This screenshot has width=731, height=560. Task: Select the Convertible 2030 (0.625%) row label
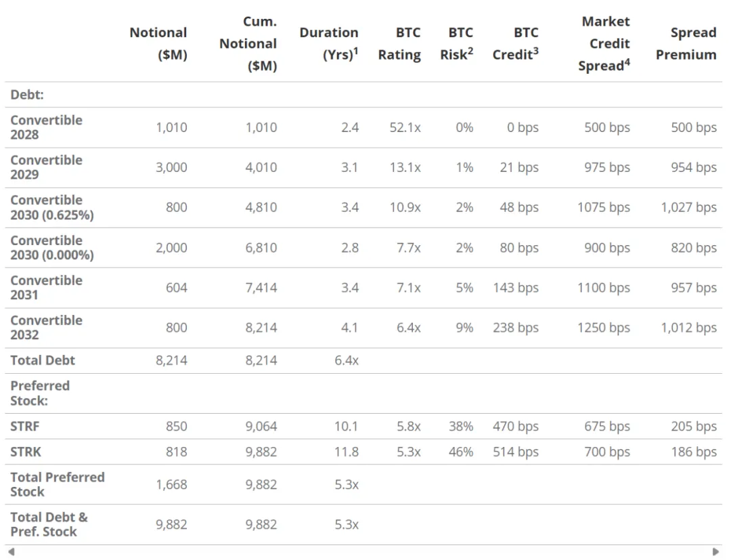51,207
